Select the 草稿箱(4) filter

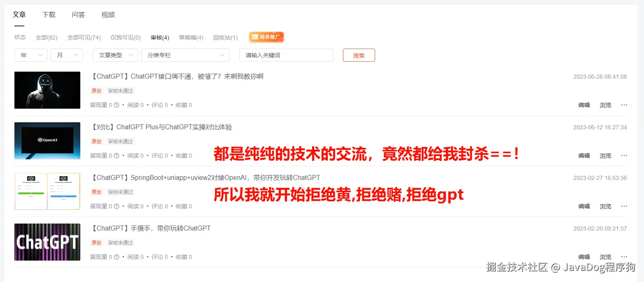tap(191, 37)
